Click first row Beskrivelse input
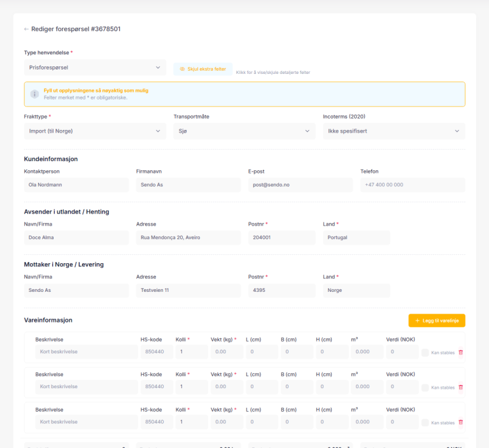 86,352
